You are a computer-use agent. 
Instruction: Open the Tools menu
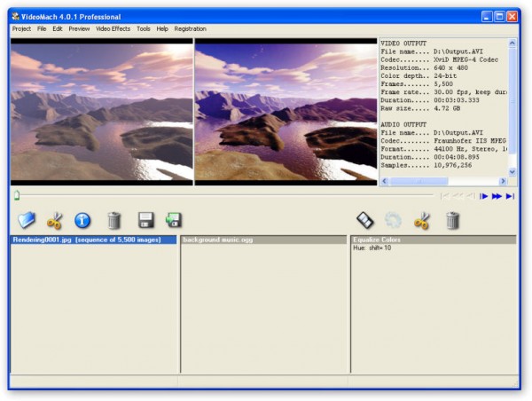coord(143,29)
